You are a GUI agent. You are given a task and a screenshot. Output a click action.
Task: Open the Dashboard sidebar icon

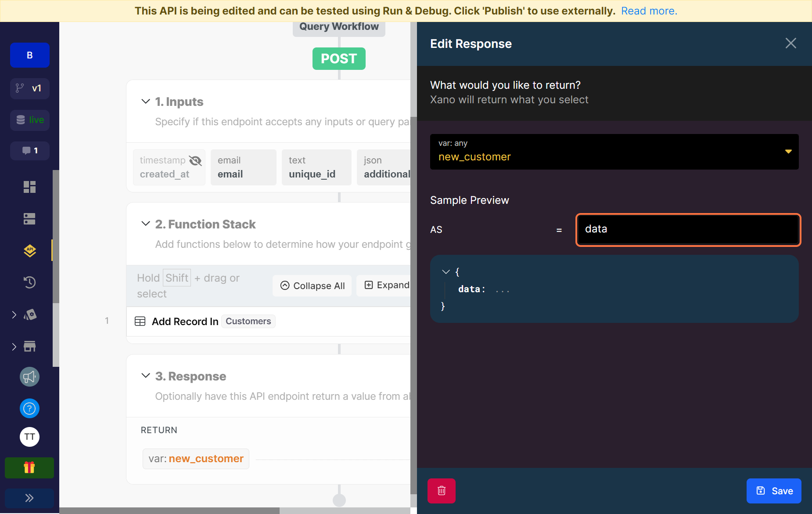pyautogui.click(x=29, y=187)
